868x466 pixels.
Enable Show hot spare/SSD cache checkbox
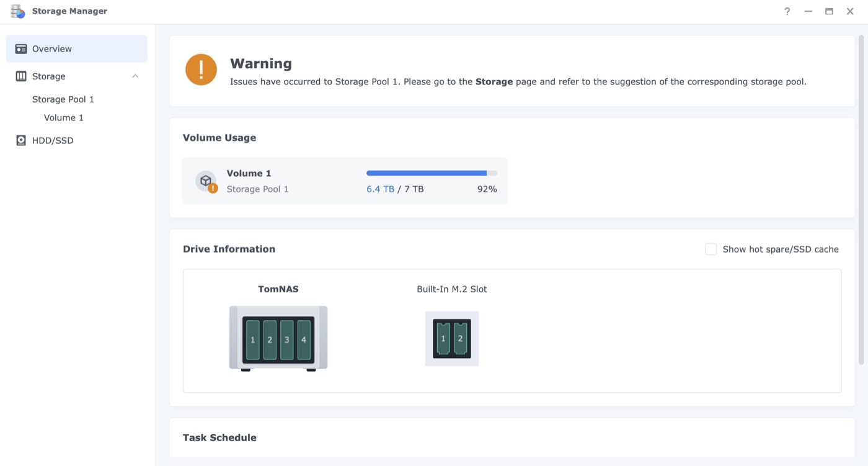[711, 249]
